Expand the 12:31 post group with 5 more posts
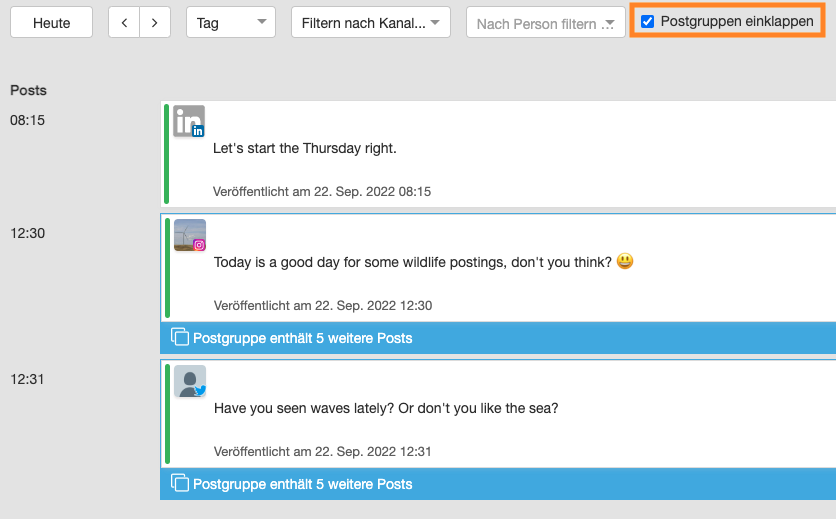 click(302, 484)
